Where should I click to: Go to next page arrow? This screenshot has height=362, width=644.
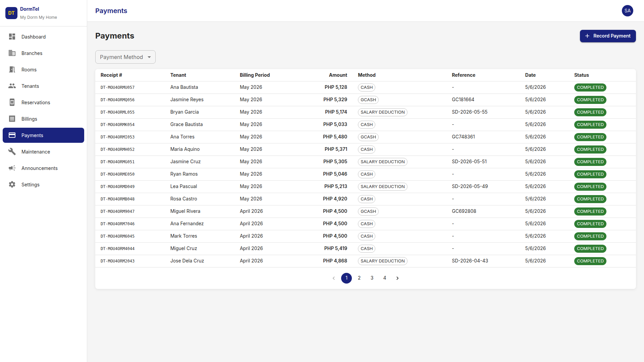[397, 278]
